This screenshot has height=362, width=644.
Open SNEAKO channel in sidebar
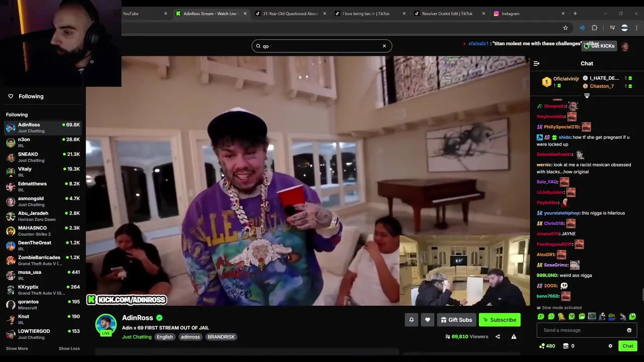pos(43,157)
